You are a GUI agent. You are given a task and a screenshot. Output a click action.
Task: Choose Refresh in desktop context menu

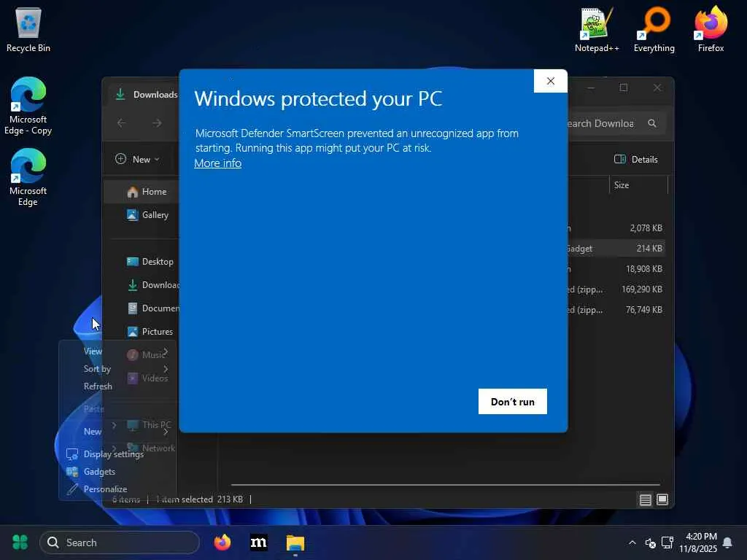tap(117, 386)
